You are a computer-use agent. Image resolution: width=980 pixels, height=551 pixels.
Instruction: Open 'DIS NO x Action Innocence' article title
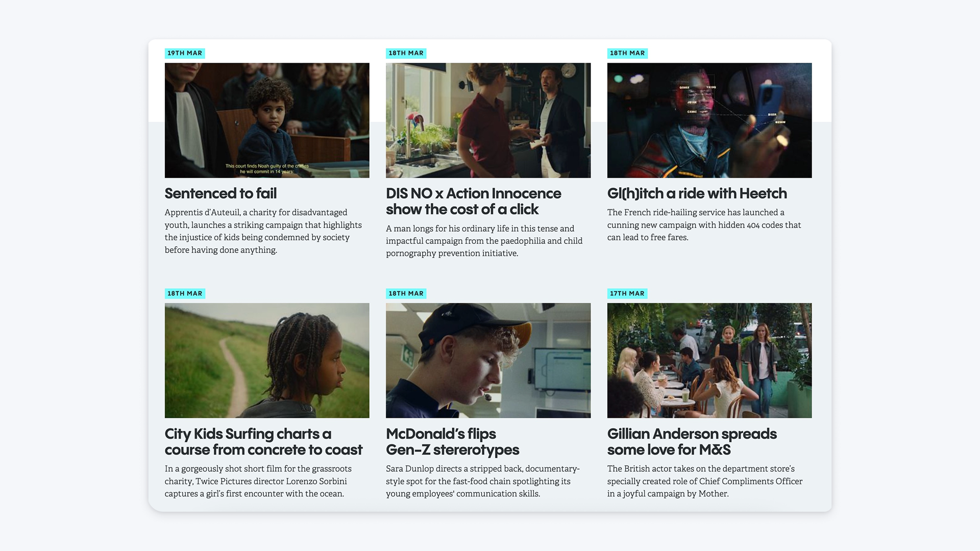pyautogui.click(x=473, y=201)
